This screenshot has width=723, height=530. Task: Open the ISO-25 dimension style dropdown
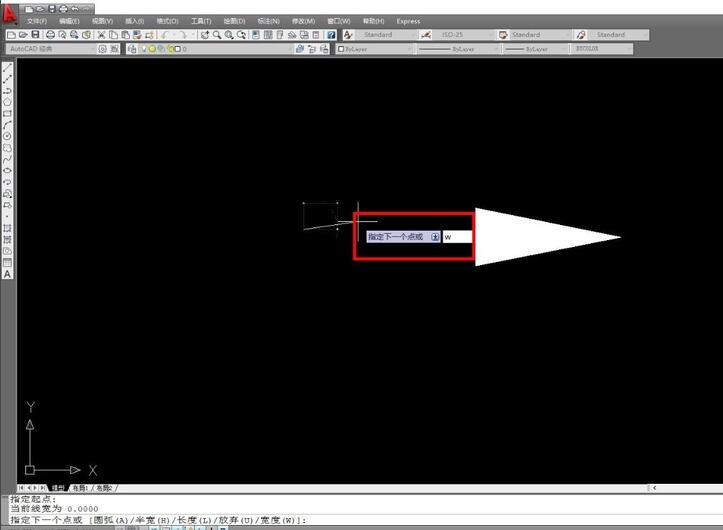click(x=462, y=35)
